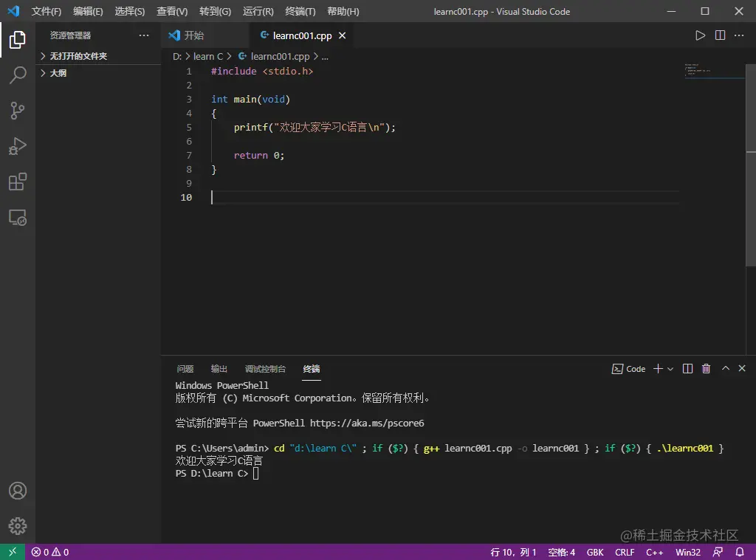The width and height of the screenshot is (756, 560).
Task: Open the Source Control view icon
Action: point(18,111)
